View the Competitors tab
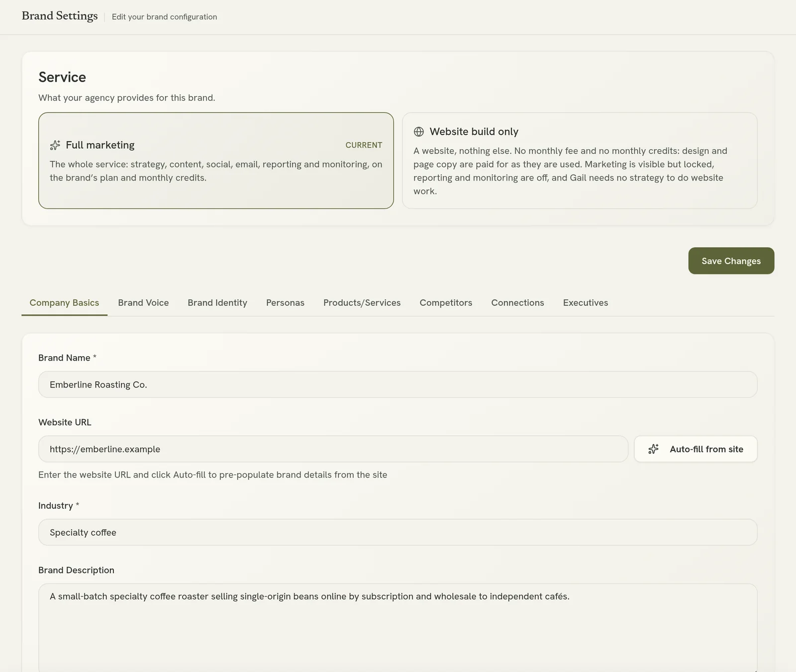This screenshot has height=672, width=796. click(x=446, y=303)
